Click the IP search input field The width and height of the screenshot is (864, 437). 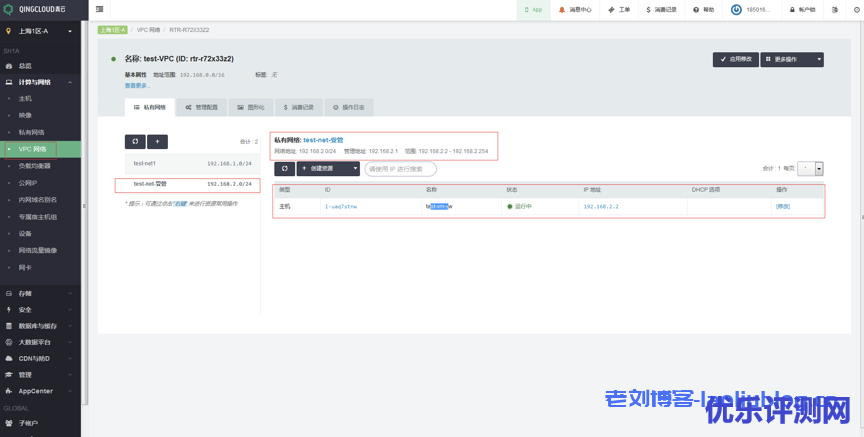tap(400, 169)
